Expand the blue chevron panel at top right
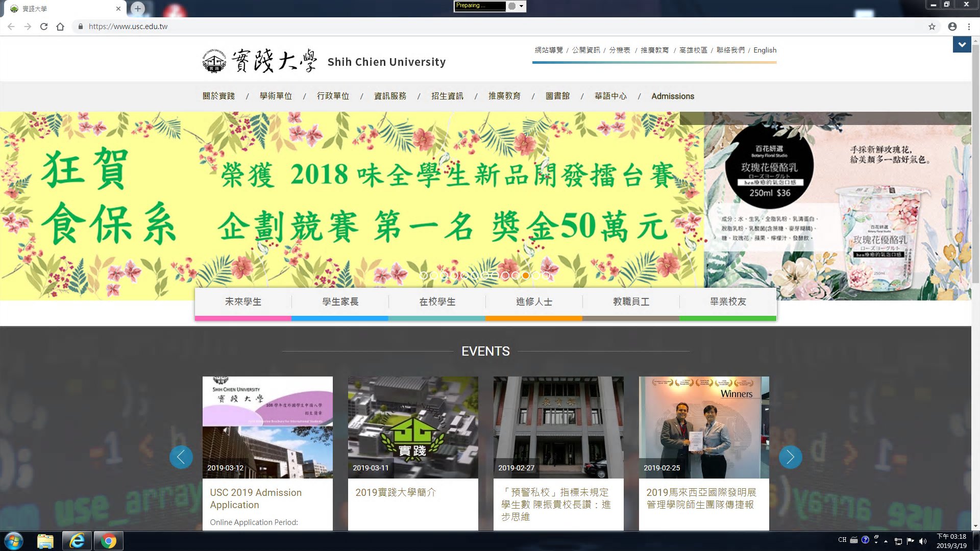This screenshot has height=551, width=980. (x=962, y=45)
